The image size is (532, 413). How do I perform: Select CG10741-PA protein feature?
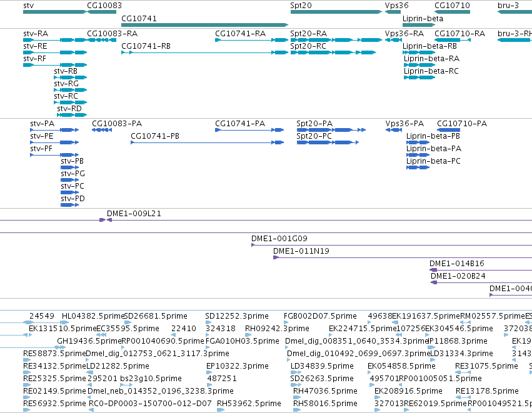point(249,130)
